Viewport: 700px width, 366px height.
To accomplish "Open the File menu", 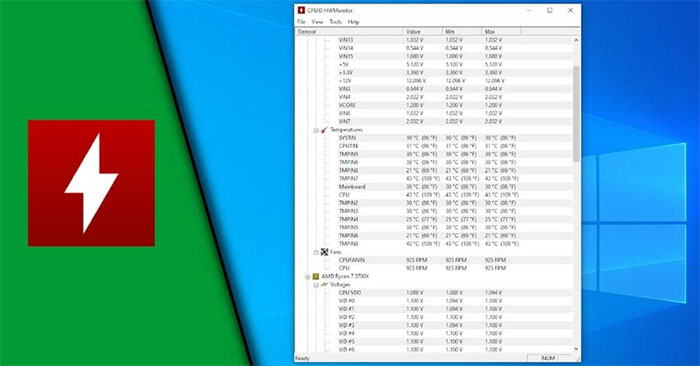I will click(301, 22).
